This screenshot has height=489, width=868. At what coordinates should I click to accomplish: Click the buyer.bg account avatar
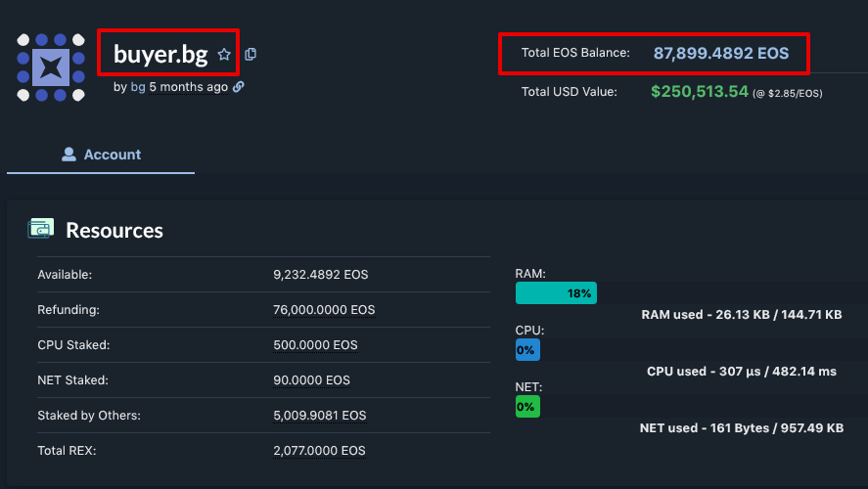50,67
